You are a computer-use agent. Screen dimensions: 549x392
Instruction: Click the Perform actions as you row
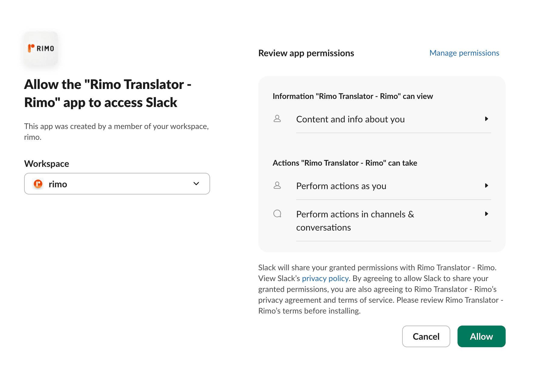[x=341, y=186]
